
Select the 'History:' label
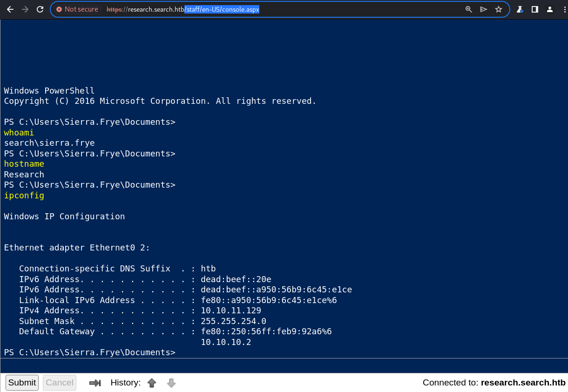click(126, 383)
